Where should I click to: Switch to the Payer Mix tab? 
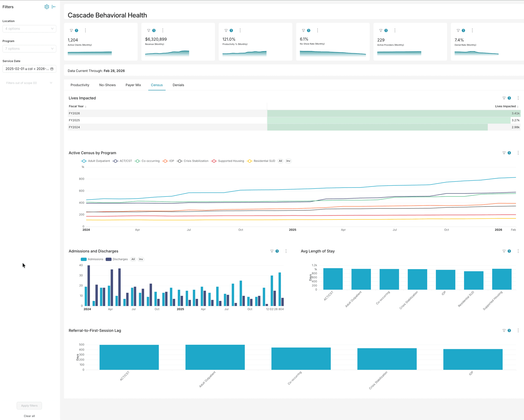click(x=133, y=85)
